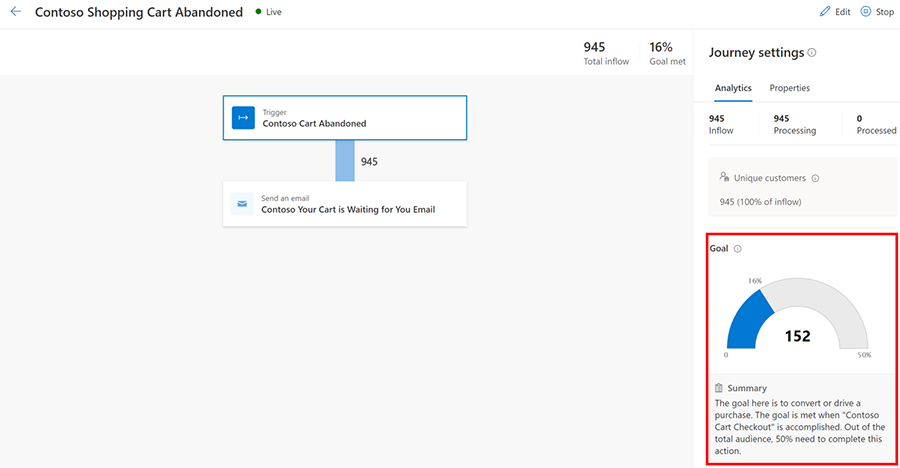Image resolution: width=900 pixels, height=468 pixels.
Task: Click info icon next to Goal
Action: [737, 248]
